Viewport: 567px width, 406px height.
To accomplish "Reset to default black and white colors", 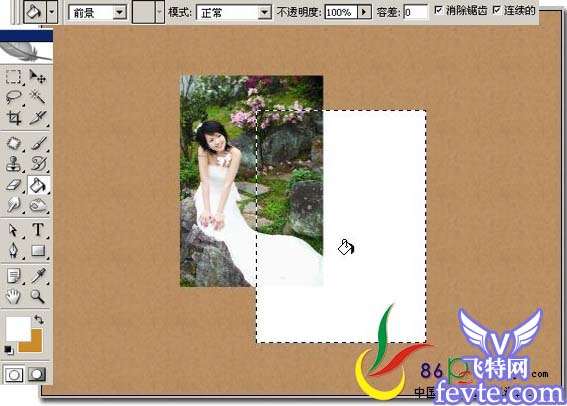I will pos(9,350).
